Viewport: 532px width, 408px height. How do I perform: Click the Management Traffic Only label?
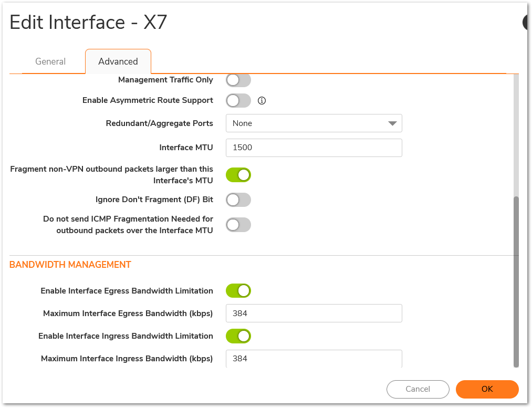tap(165, 80)
